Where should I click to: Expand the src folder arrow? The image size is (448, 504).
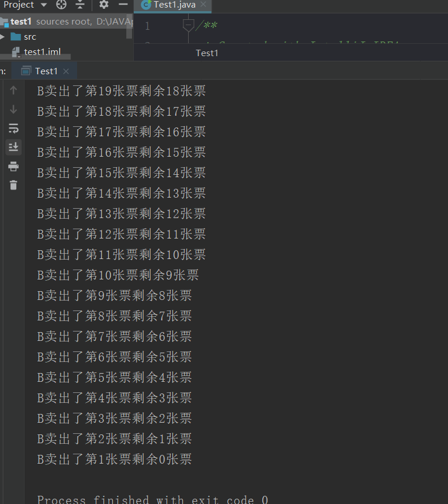2,37
